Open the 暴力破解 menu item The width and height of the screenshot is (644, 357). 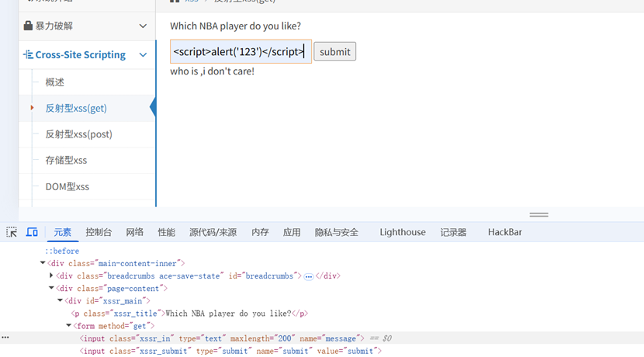coord(54,26)
